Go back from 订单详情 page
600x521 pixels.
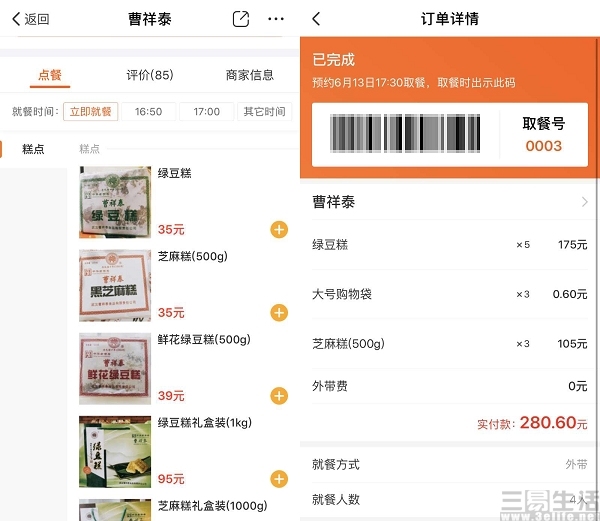316,19
